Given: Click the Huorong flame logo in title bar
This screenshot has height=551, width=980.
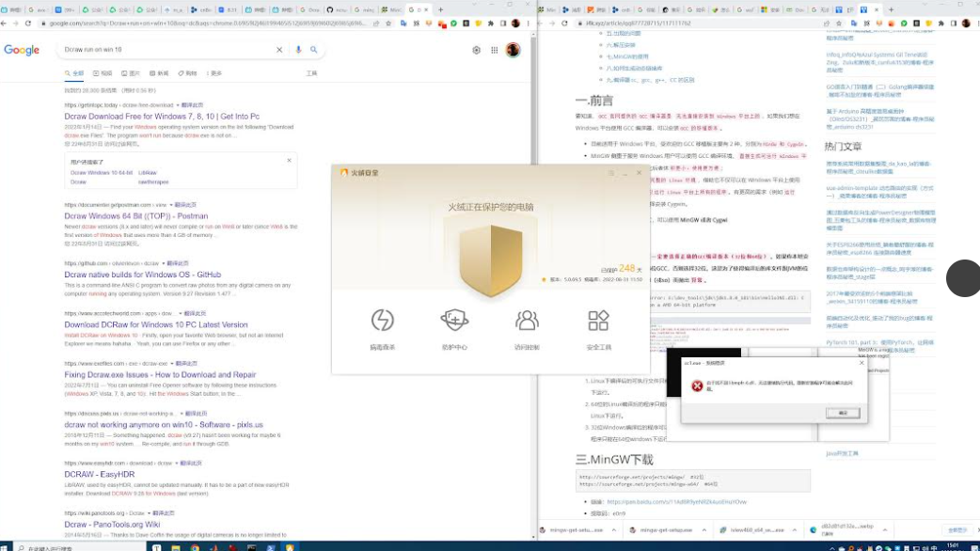Looking at the screenshot, I should (343, 172).
